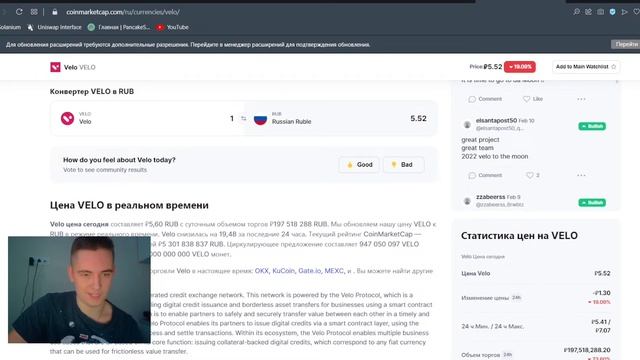The width and height of the screenshot is (640, 360).
Task: Click the browser edit page icon
Action: [x=588, y=12]
